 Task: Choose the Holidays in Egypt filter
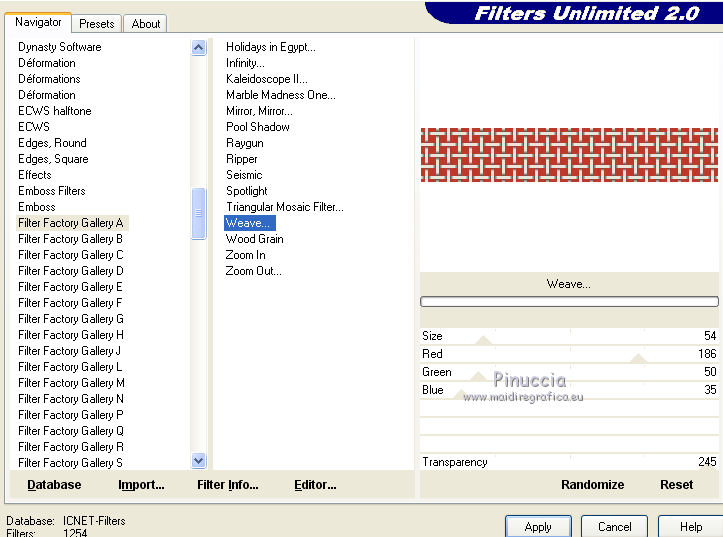click(x=271, y=47)
